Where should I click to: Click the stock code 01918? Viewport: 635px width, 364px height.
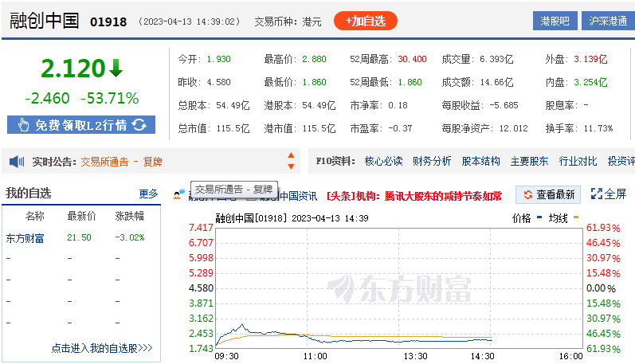coord(108,22)
